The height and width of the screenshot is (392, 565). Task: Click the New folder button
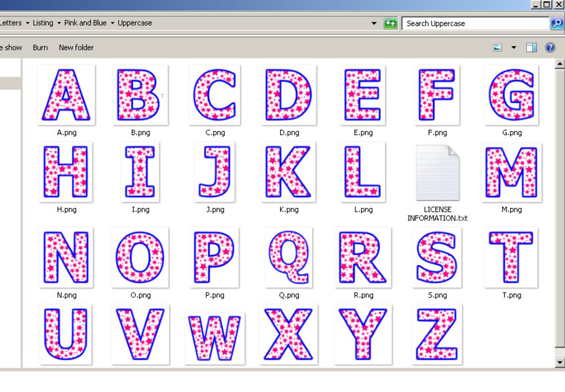76,47
